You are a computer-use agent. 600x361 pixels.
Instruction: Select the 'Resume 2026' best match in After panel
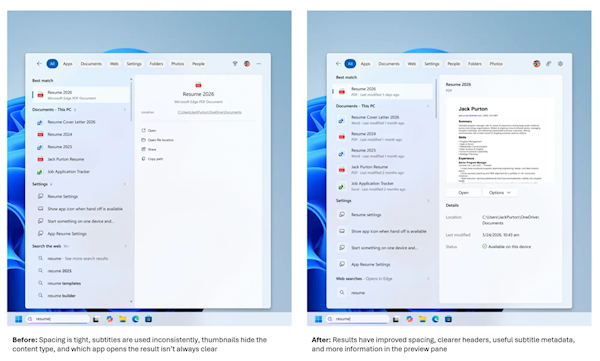pos(383,91)
